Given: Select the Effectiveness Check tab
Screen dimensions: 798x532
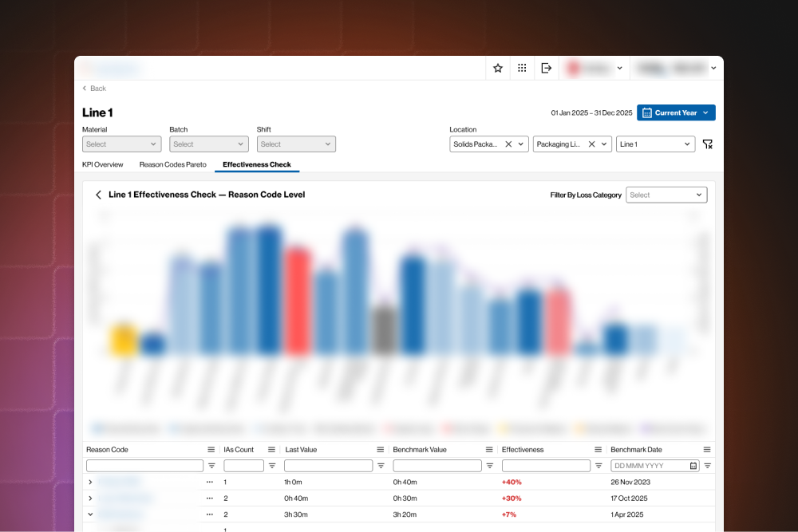Looking at the screenshot, I should click(x=256, y=165).
